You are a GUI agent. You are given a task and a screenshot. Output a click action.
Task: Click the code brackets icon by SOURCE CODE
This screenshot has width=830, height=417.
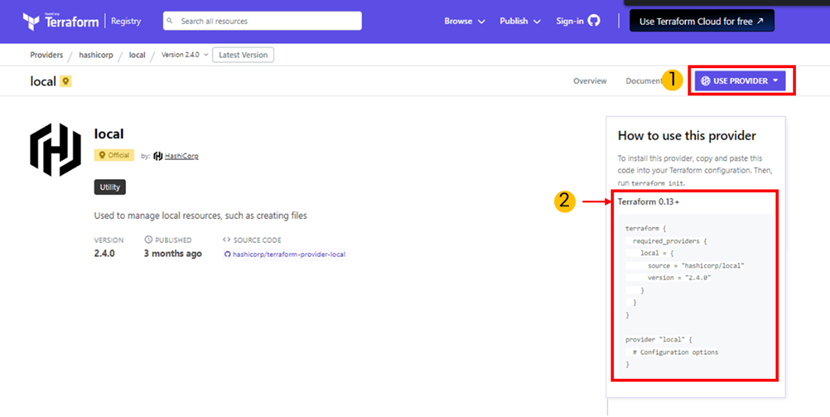(x=227, y=240)
